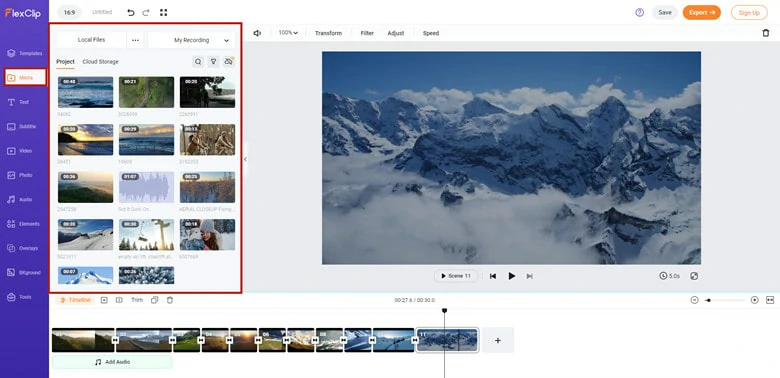The height and width of the screenshot is (378, 780).
Task: Skip to the next scene
Action: coord(529,276)
